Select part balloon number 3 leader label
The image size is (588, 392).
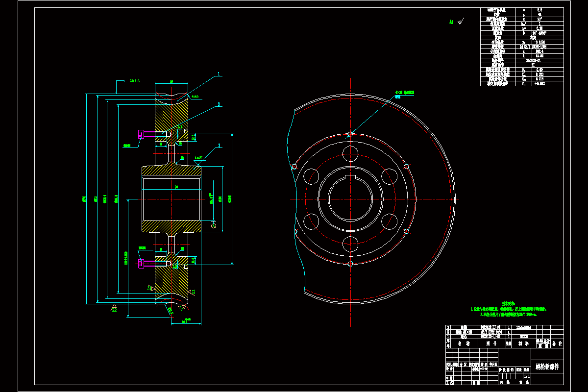tap(219, 146)
